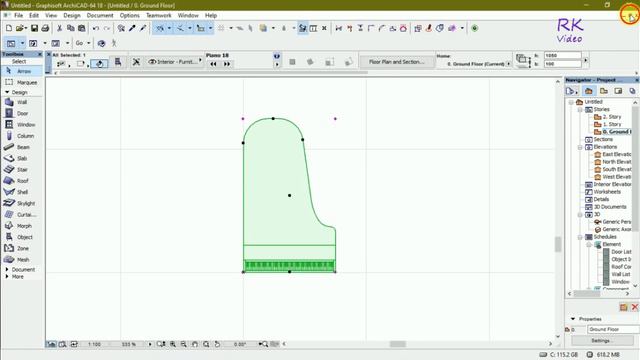Open the Teamwork menu
This screenshot has height=360, width=640.
[x=159, y=16]
